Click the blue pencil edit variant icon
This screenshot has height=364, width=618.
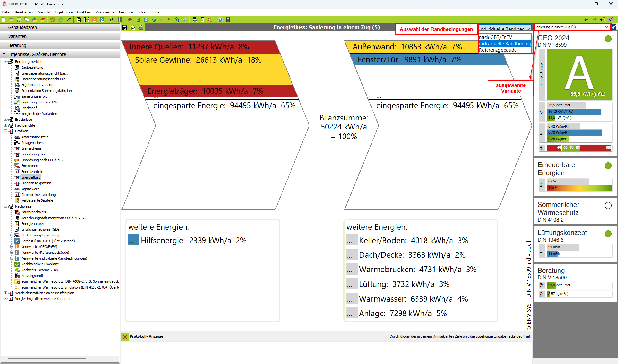pyautogui.click(x=614, y=27)
